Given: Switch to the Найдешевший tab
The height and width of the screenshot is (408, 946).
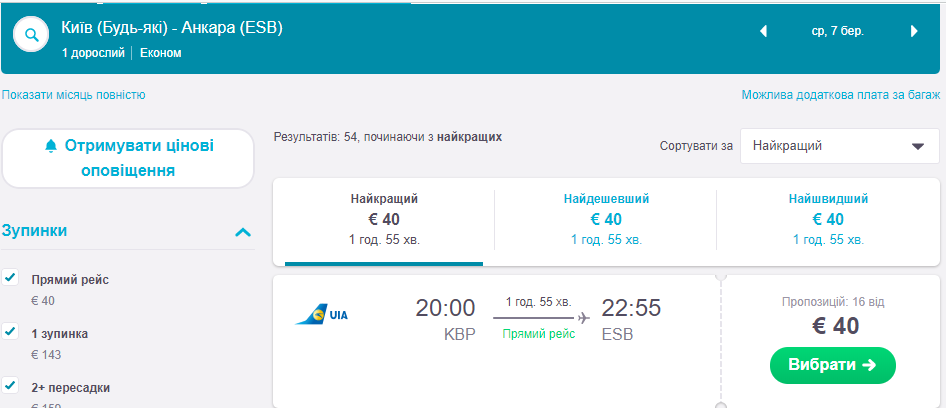Looking at the screenshot, I should pyautogui.click(x=605, y=218).
